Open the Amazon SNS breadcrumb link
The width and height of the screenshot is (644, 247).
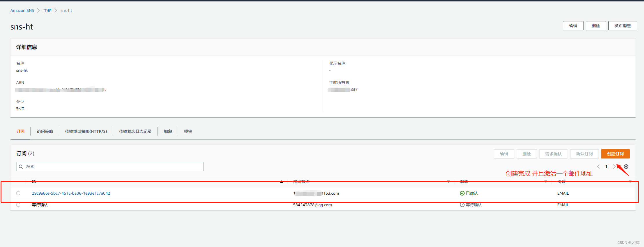click(22, 10)
